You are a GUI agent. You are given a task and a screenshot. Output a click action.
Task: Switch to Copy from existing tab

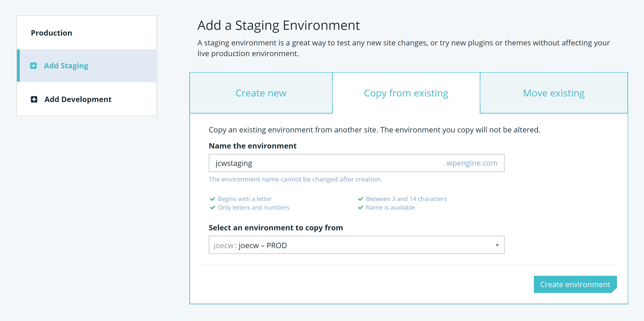tap(406, 93)
